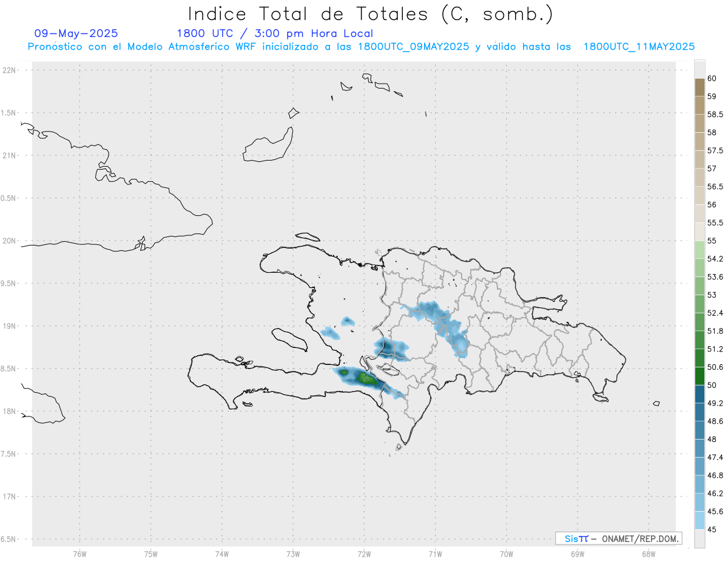Image resolution: width=728 pixels, height=562 pixels.
Task: Click the '69W' longitude label
Action: pos(578,554)
